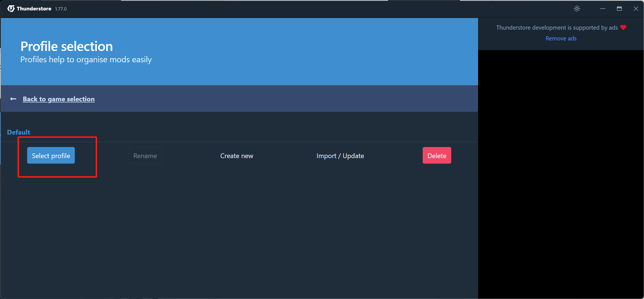Toggle the sun theme switch icon
This screenshot has height=299, width=644.
click(577, 9)
